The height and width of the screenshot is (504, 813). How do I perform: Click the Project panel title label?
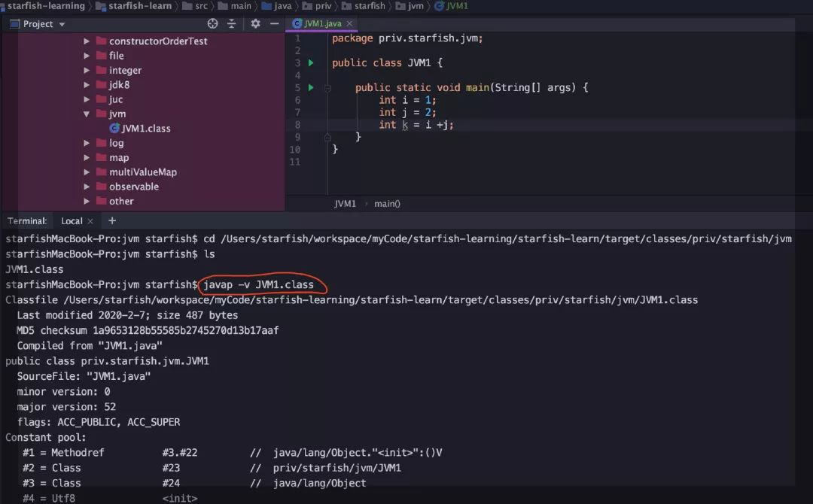(x=38, y=24)
